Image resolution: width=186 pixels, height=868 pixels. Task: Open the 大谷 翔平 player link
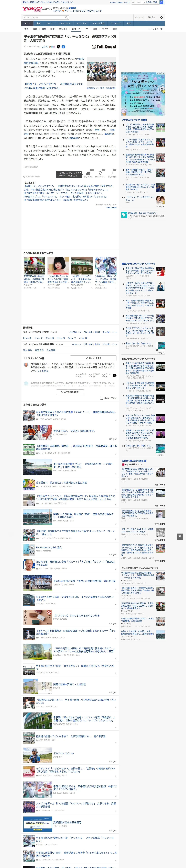(51, 350)
